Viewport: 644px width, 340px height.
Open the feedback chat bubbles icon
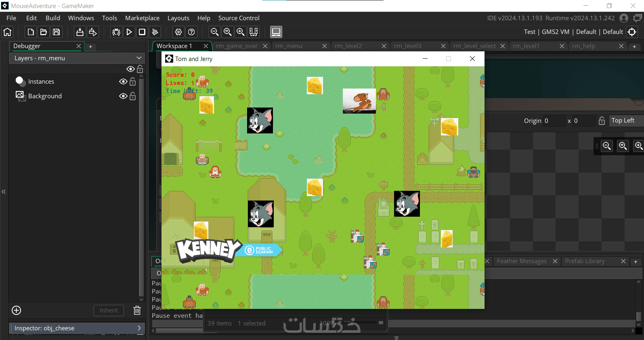[638, 18]
